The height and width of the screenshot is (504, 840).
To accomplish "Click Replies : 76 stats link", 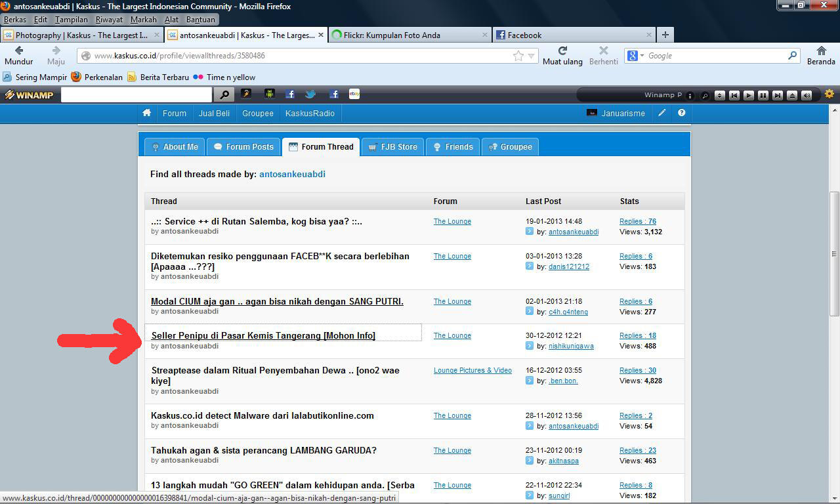I will tap(638, 221).
